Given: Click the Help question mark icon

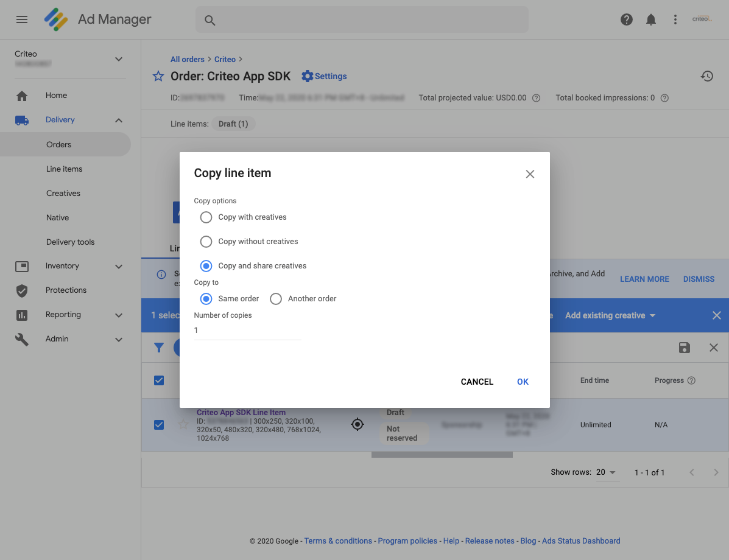Looking at the screenshot, I should click(626, 19).
